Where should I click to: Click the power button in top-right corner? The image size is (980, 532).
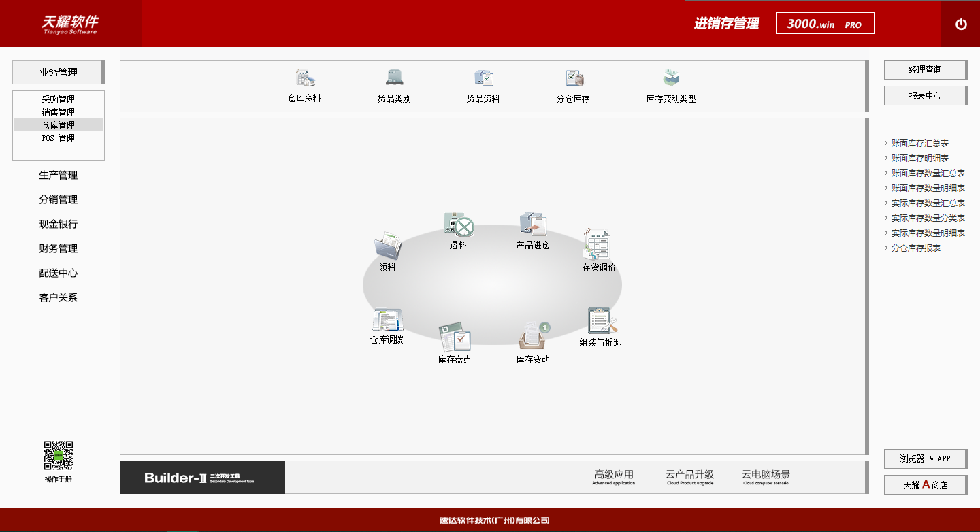(x=961, y=24)
